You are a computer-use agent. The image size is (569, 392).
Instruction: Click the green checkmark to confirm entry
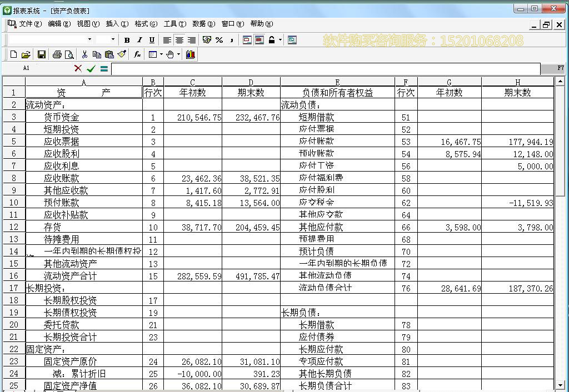point(91,68)
